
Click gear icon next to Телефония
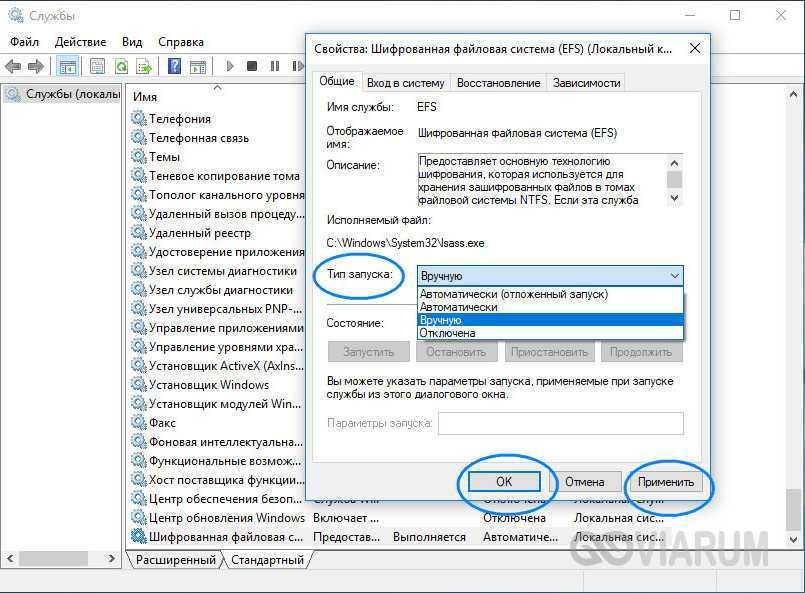pos(139,118)
